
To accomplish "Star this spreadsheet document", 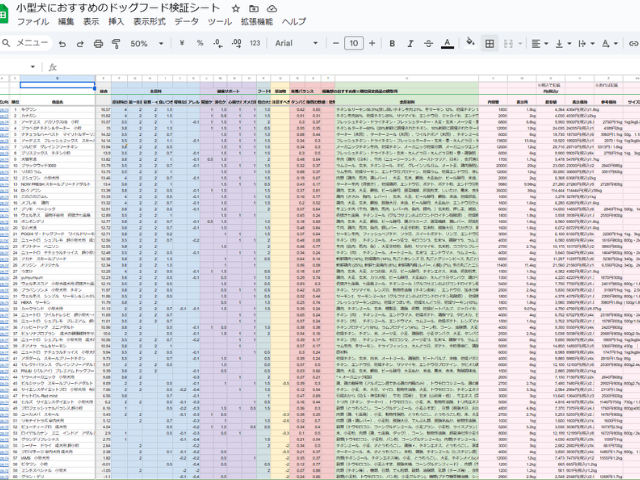I will [236, 9].
